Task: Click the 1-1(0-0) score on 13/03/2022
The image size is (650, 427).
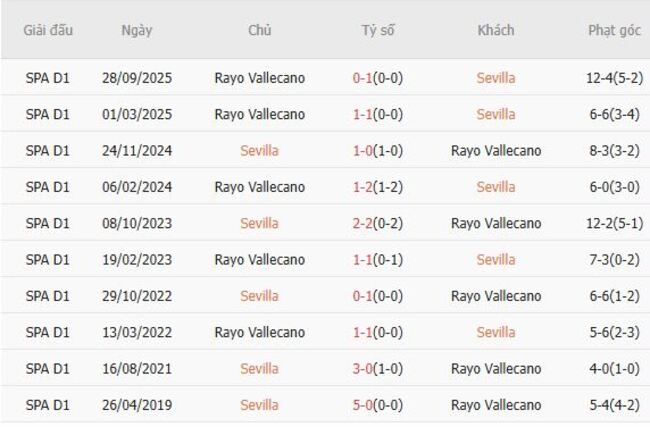Action: tap(378, 332)
